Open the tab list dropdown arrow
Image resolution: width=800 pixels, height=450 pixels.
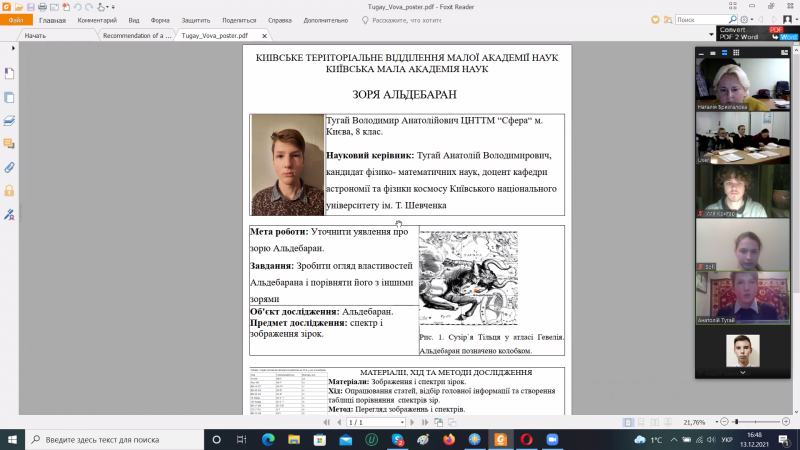[x=711, y=35]
